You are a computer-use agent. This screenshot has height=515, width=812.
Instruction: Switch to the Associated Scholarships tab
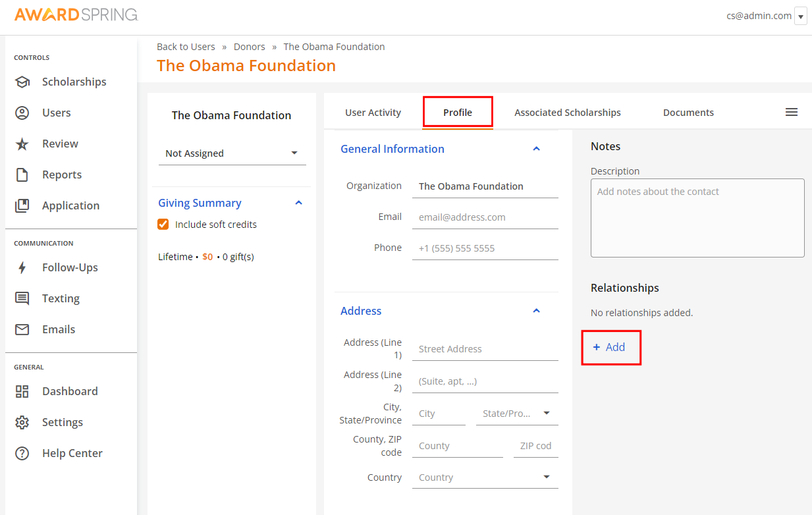click(567, 112)
